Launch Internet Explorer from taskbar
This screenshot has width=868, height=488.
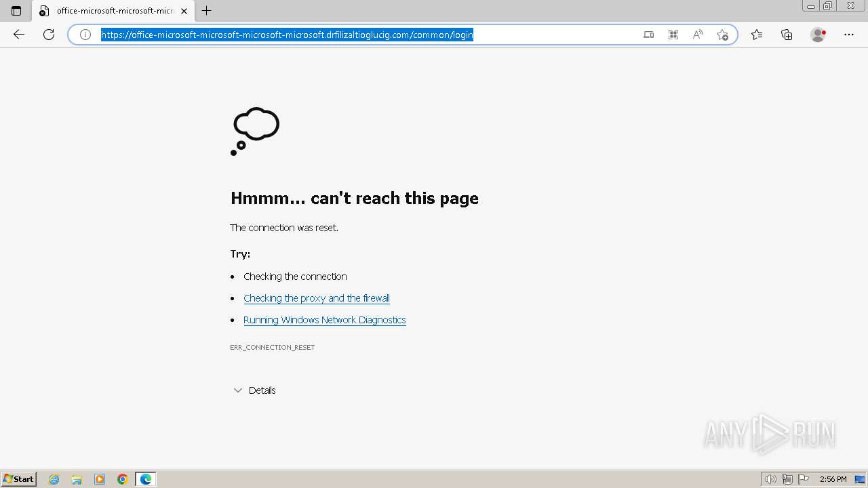coord(54,479)
